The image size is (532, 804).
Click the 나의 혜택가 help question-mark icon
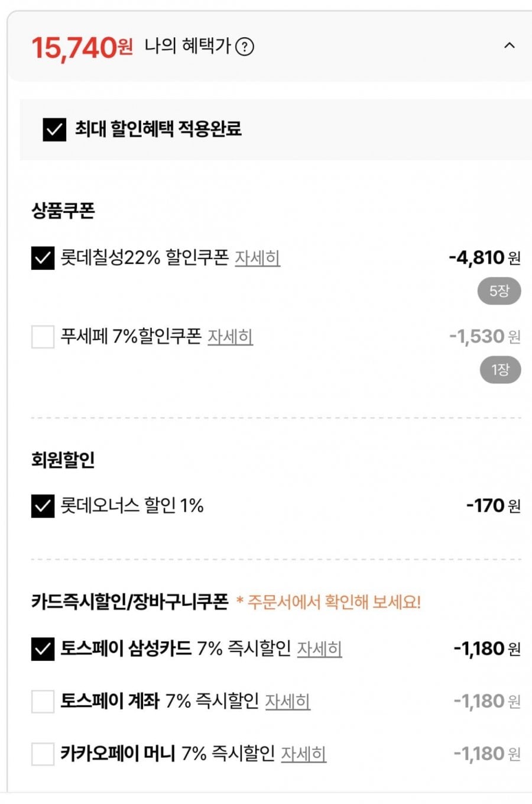tap(245, 46)
